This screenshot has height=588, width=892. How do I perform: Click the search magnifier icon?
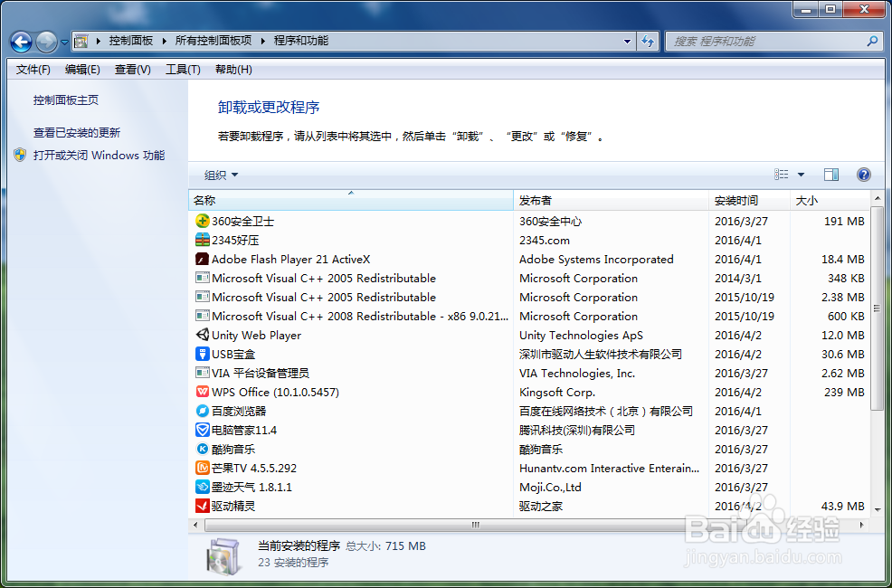point(872,41)
